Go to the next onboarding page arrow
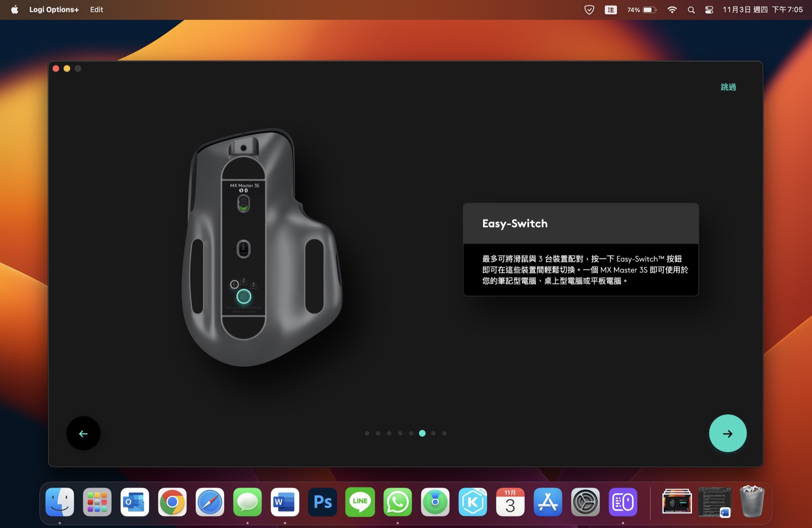The image size is (812, 528). (727, 433)
